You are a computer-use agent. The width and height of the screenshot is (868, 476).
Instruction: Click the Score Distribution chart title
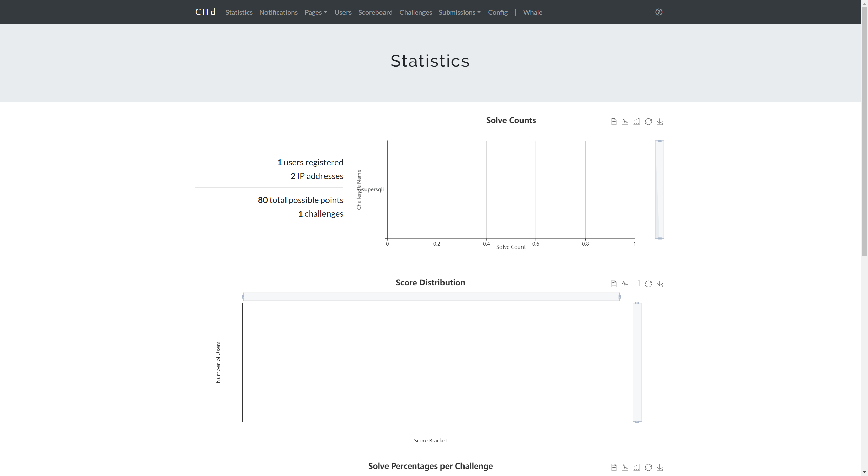(430, 283)
